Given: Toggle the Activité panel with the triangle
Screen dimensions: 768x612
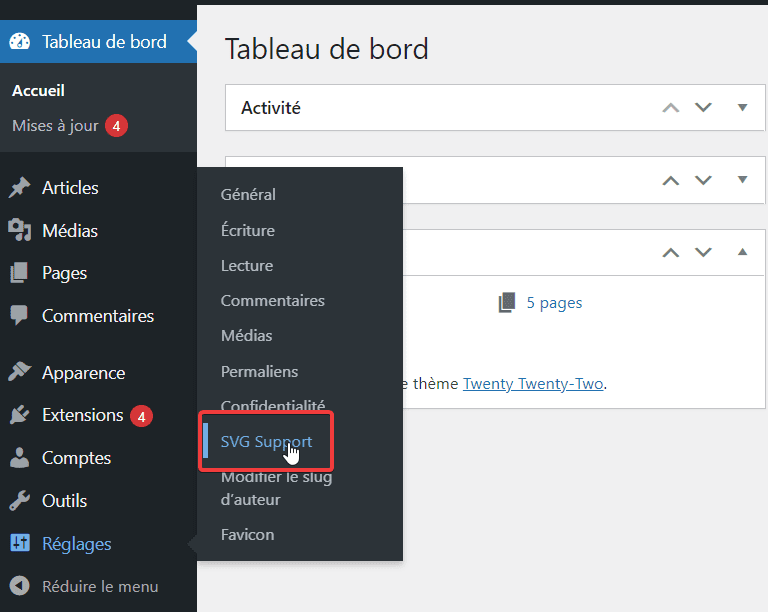Looking at the screenshot, I should pyautogui.click(x=743, y=107).
